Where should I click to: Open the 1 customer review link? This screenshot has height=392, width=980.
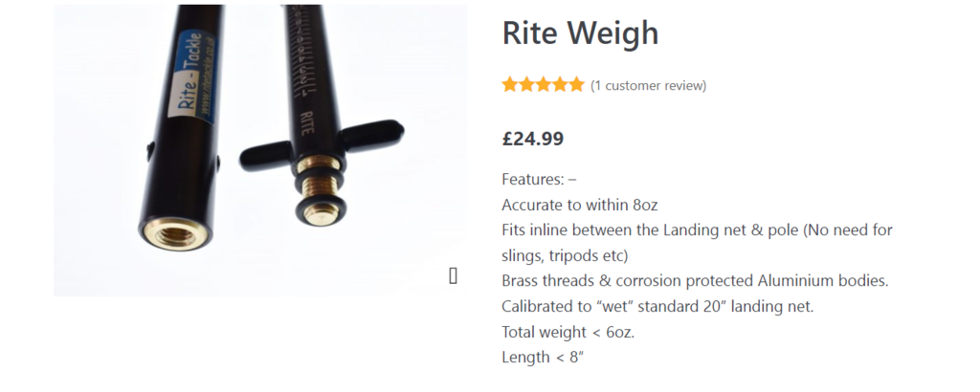(x=648, y=85)
